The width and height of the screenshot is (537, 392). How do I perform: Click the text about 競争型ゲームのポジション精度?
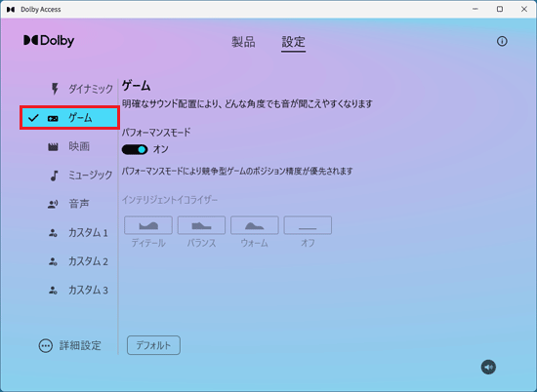pos(237,171)
